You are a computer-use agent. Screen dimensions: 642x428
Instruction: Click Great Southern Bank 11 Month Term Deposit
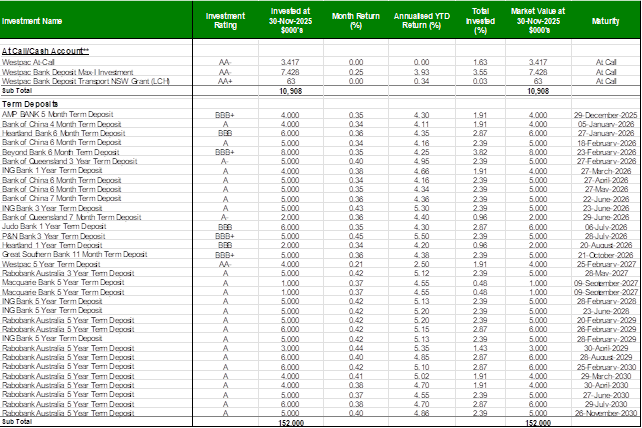[60, 254]
